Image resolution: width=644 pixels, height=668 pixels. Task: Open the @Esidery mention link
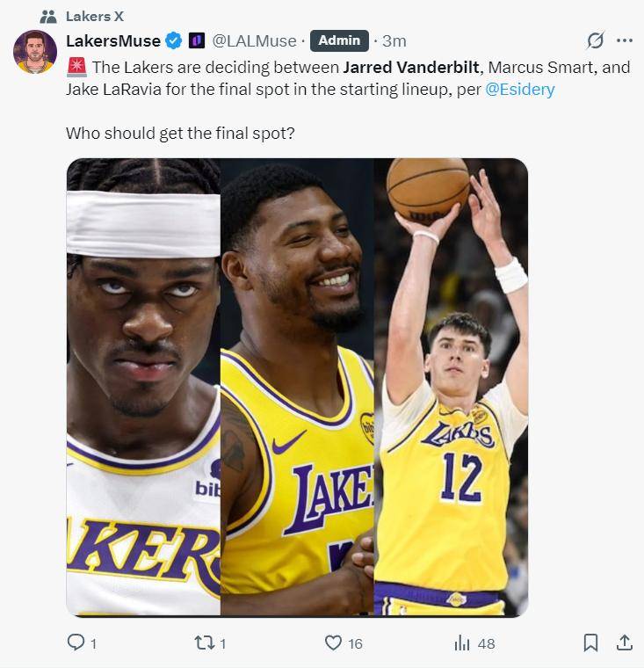pos(519,90)
